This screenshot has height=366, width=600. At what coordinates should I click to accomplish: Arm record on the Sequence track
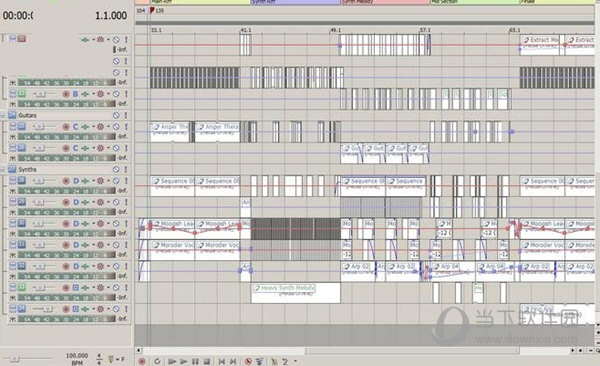pyautogui.click(x=66, y=181)
